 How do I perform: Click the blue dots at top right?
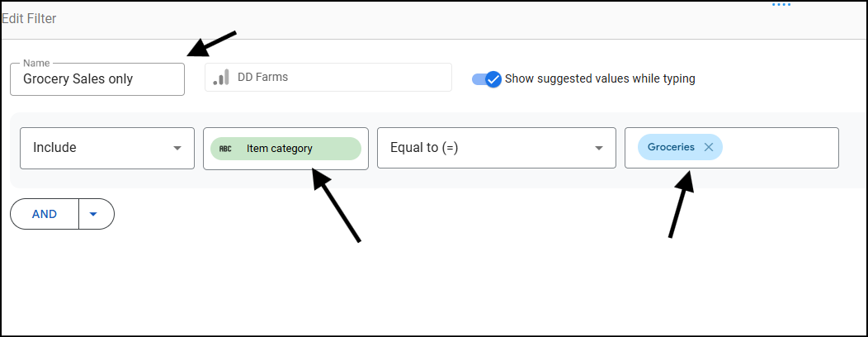click(x=781, y=4)
